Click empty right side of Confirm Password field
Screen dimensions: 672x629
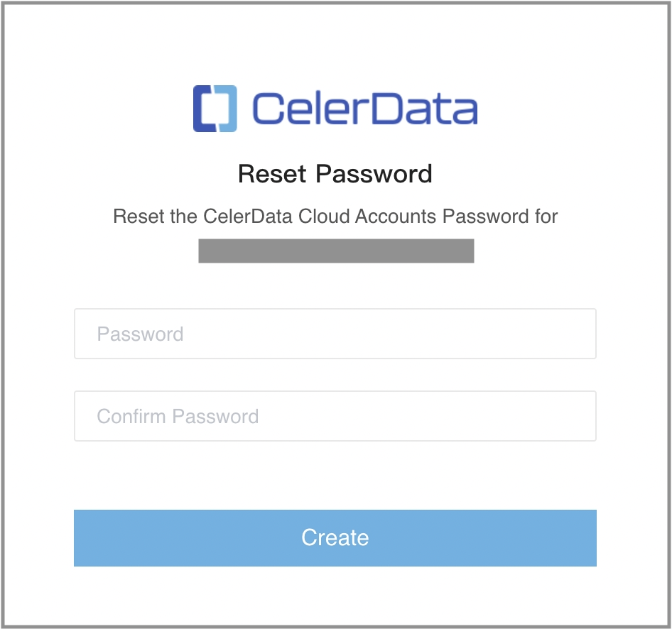click(x=497, y=416)
